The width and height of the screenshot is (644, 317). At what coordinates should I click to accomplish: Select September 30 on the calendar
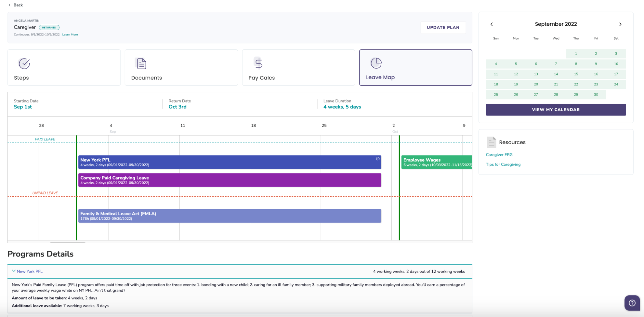[x=596, y=94]
